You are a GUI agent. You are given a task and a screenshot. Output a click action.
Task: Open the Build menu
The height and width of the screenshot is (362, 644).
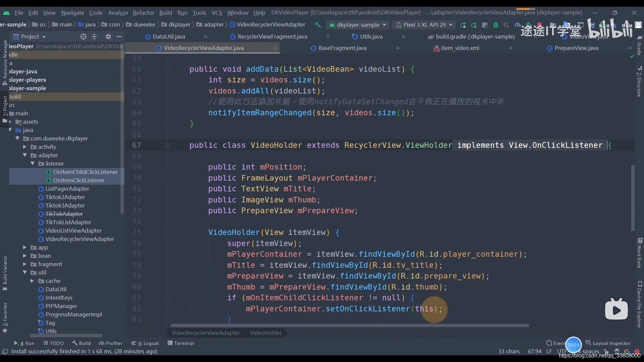tap(165, 12)
